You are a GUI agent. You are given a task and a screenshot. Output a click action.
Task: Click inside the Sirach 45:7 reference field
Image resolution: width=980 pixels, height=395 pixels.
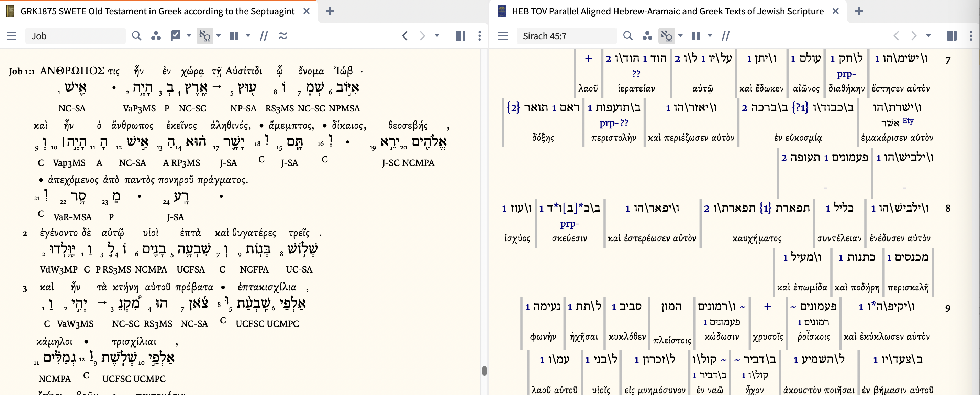567,36
